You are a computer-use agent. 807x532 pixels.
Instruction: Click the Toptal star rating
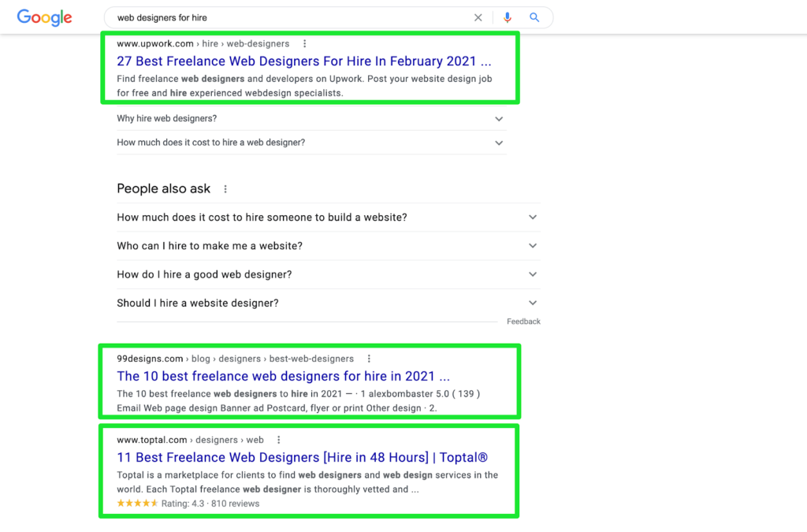[x=137, y=504]
